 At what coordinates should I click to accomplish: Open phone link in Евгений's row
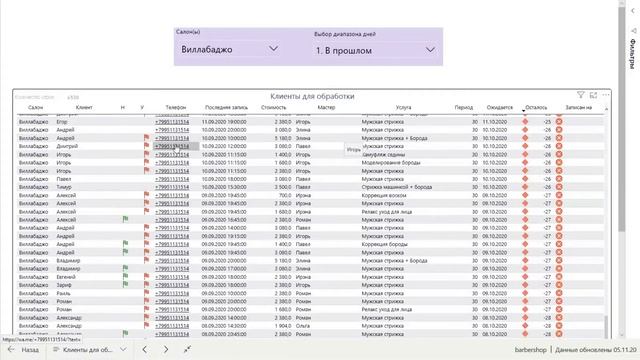click(172, 277)
